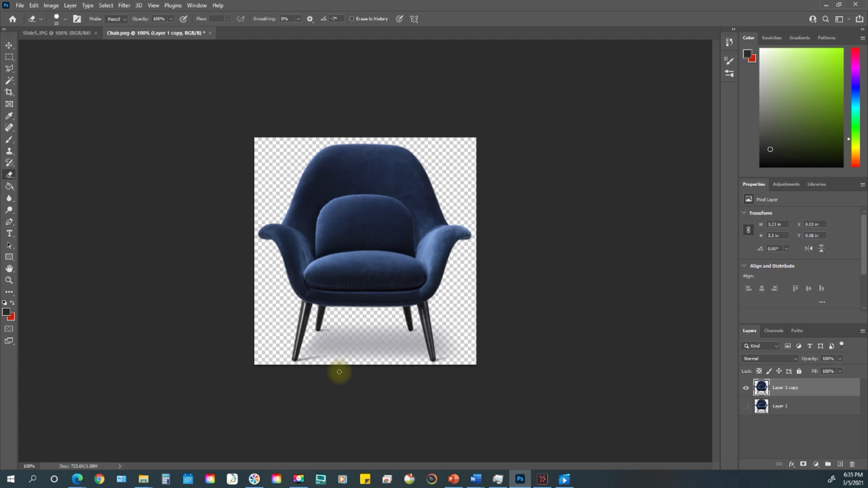The width and height of the screenshot is (868, 488).
Task: Switch to the Slide5.JPG document tab
Action: pos(56,33)
